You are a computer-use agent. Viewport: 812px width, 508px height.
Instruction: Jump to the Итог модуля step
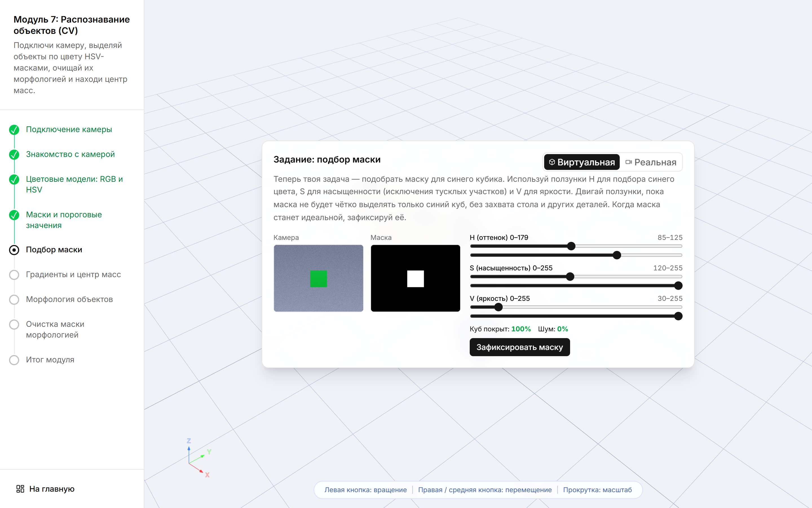(x=50, y=360)
